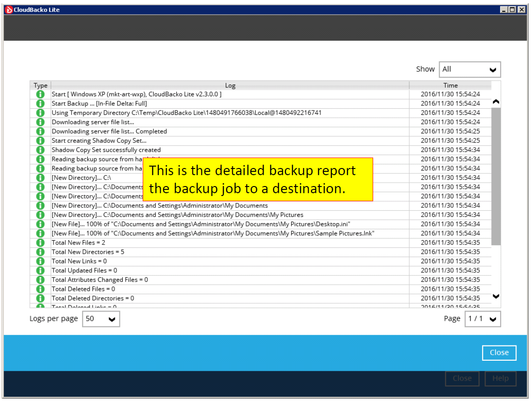
Task: Click the Log column header
Action: pos(230,85)
